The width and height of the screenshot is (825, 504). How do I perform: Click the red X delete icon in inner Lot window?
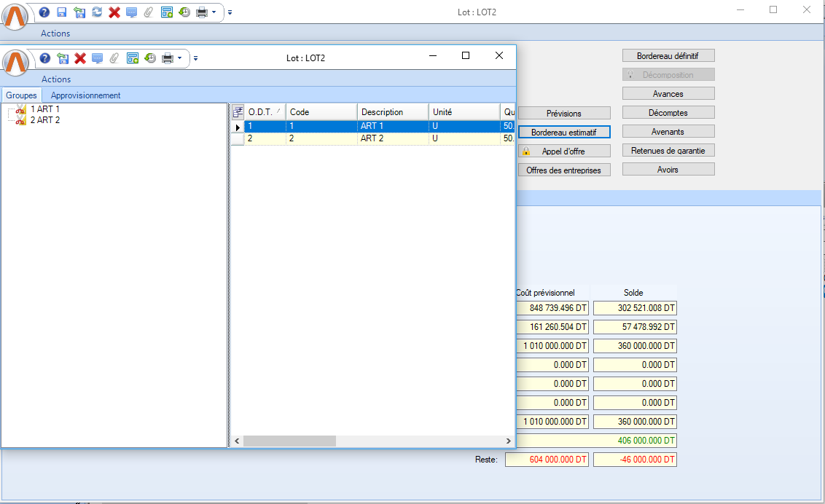coord(80,58)
